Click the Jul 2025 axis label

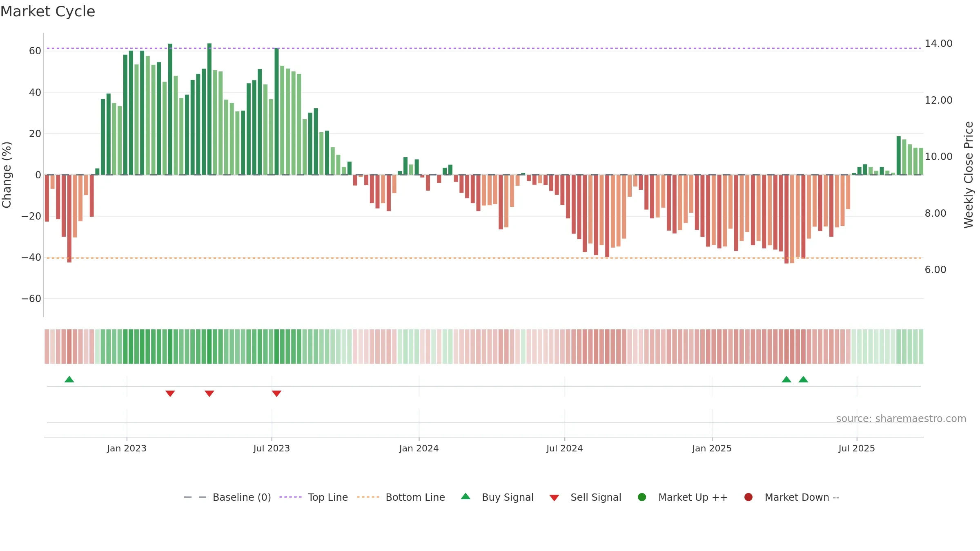(857, 448)
